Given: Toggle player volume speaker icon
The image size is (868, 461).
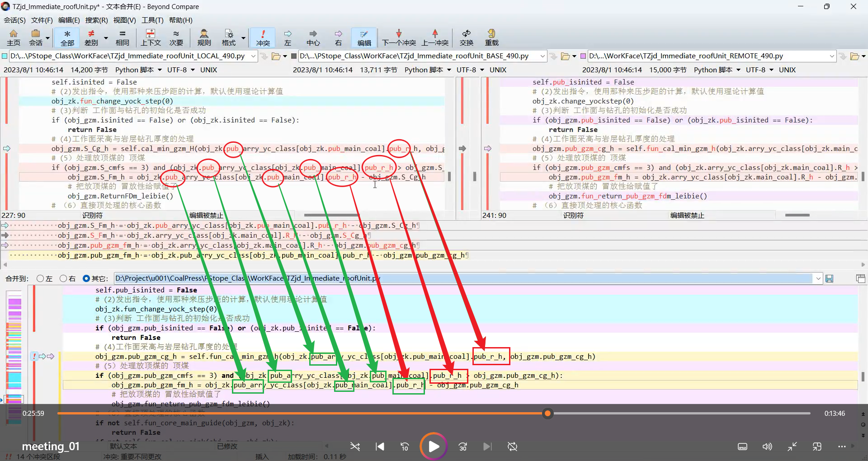Looking at the screenshot, I should point(767,447).
